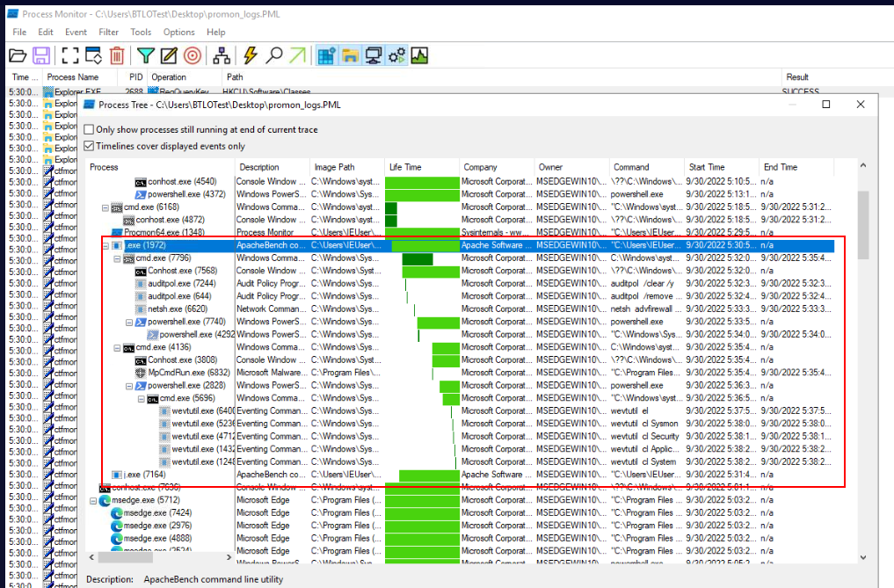The image size is (894, 588).
Task: Collapse the msedge.exe (5712) node
Action: click(93, 501)
